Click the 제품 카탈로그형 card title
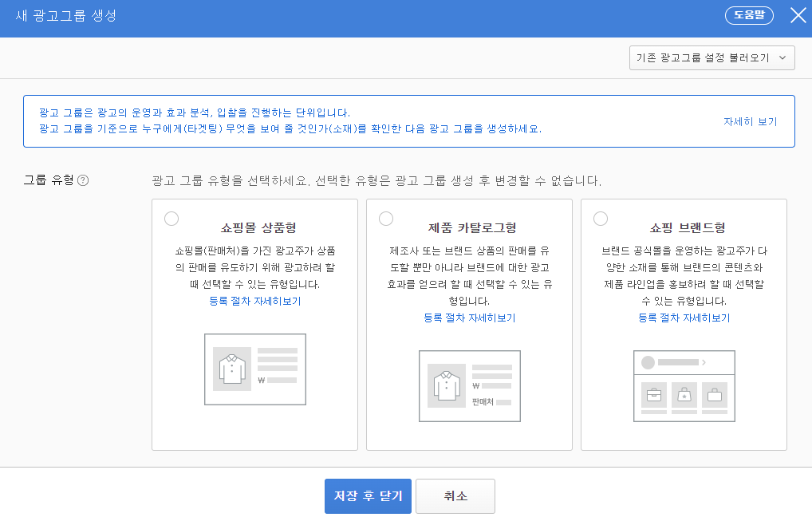The width and height of the screenshot is (812, 521). (x=472, y=228)
